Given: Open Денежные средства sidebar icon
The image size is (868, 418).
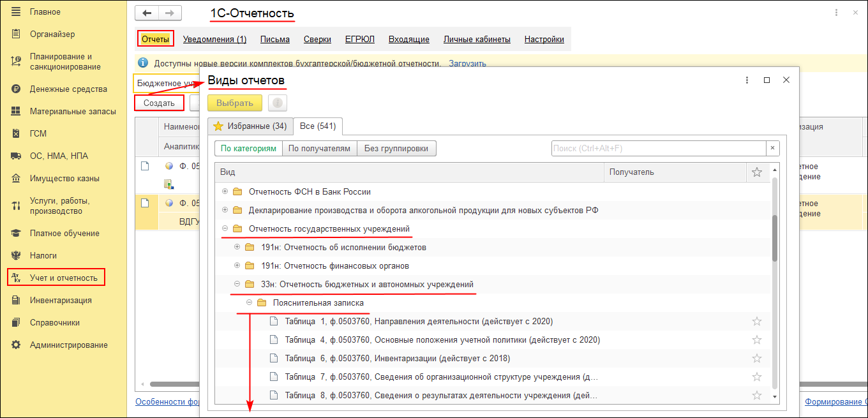Looking at the screenshot, I should coord(16,89).
